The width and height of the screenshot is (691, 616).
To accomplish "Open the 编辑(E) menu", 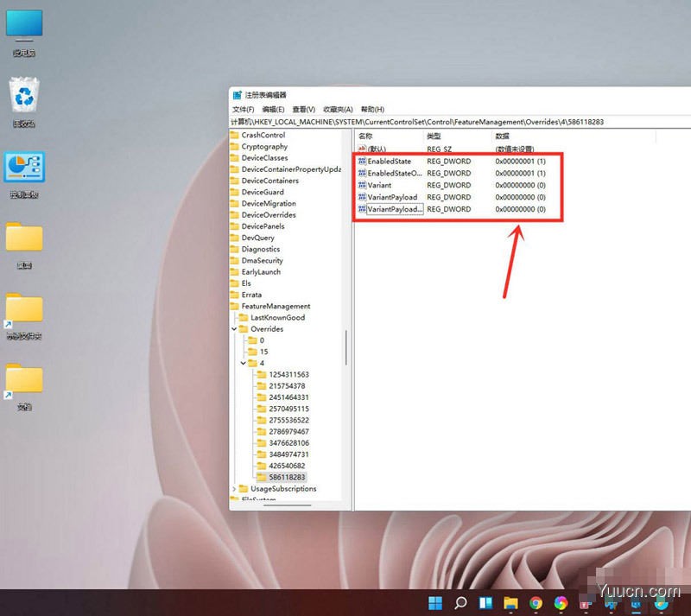I will tap(273, 110).
